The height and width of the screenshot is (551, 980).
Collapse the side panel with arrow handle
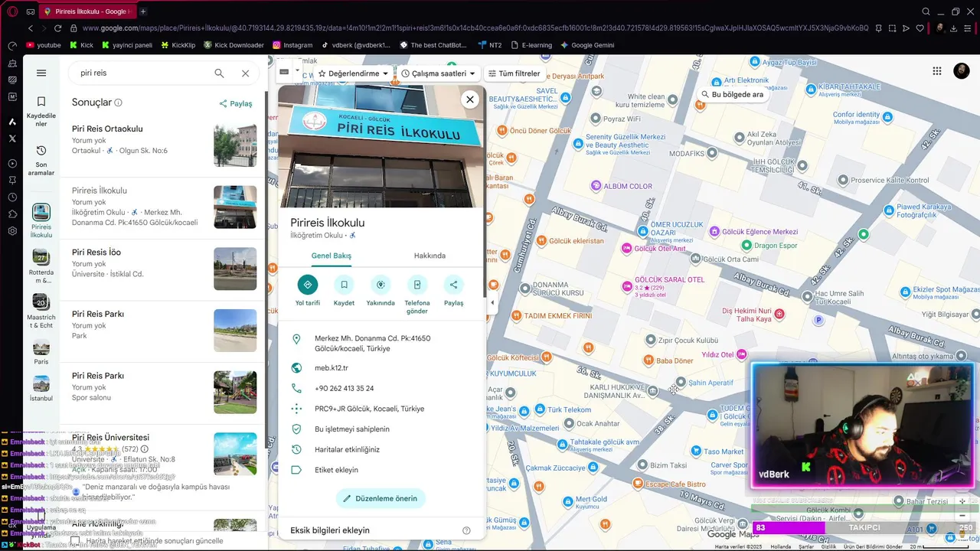(492, 302)
